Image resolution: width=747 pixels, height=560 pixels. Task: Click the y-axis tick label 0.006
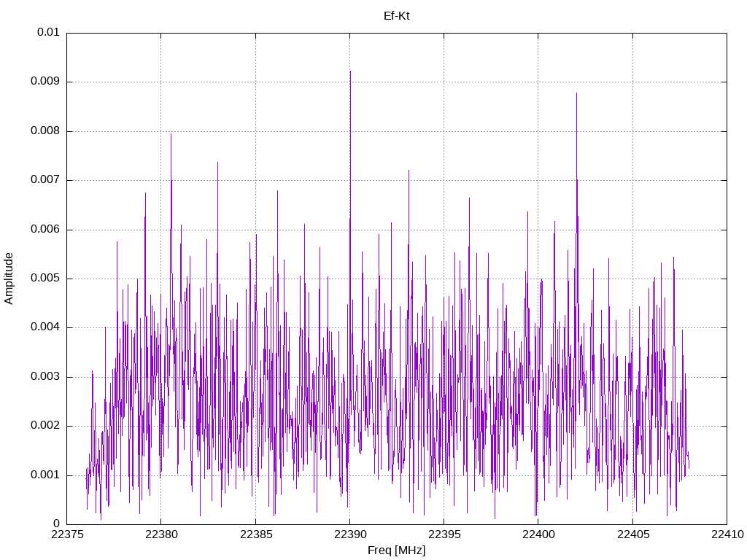[x=45, y=229]
